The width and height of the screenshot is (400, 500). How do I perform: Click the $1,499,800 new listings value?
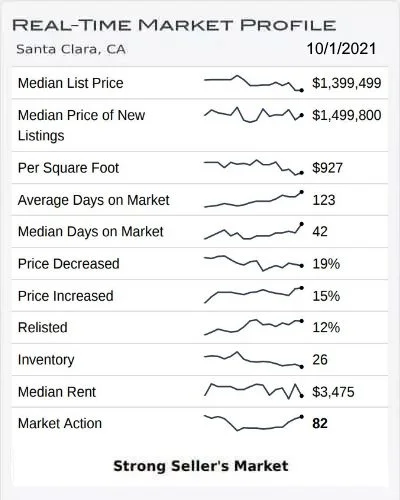pyautogui.click(x=347, y=115)
